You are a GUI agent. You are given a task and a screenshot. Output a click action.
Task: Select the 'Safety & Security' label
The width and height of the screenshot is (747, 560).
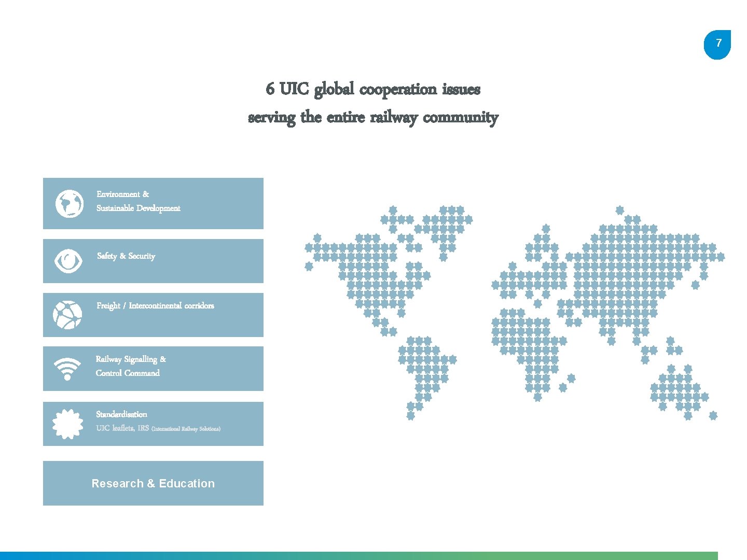click(126, 256)
